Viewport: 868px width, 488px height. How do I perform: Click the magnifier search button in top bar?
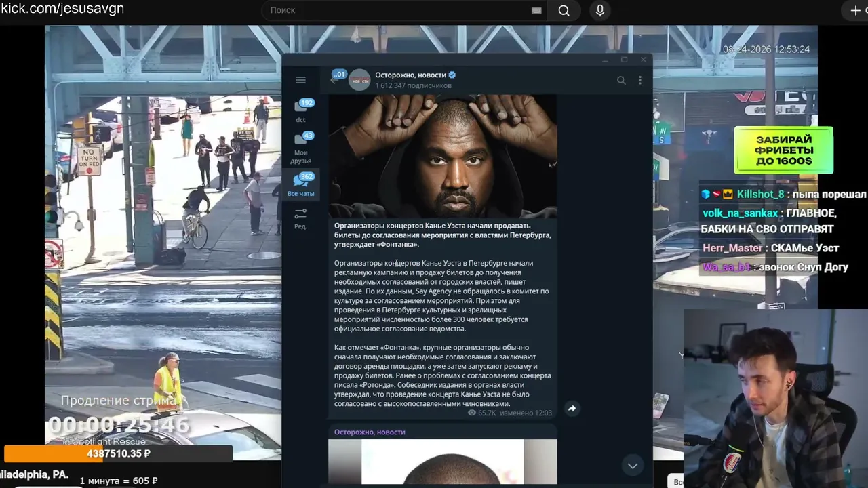(x=564, y=10)
